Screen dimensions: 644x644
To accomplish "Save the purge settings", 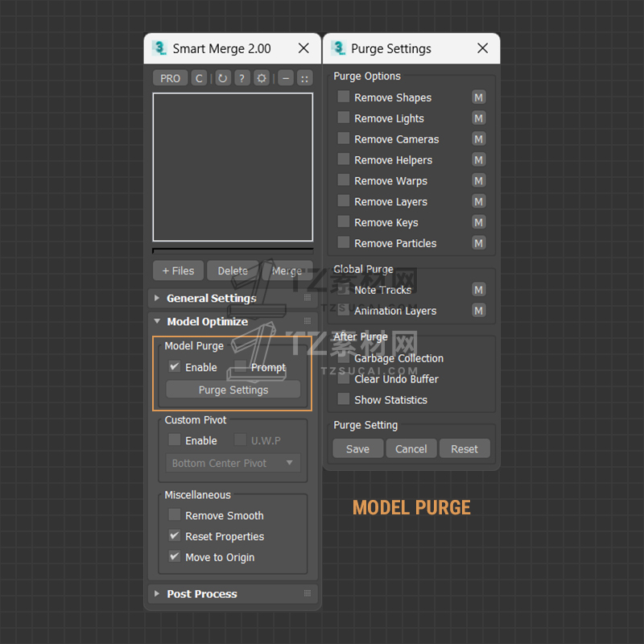I will tap(357, 448).
